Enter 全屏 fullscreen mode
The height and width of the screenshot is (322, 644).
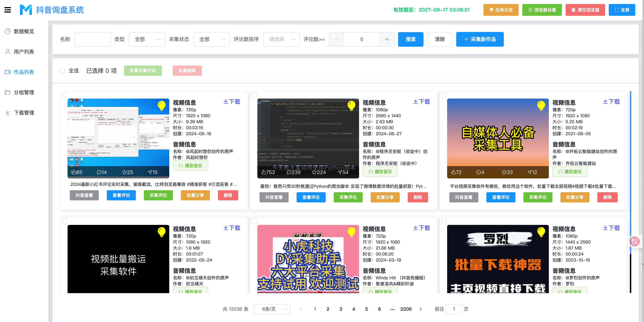(622, 10)
